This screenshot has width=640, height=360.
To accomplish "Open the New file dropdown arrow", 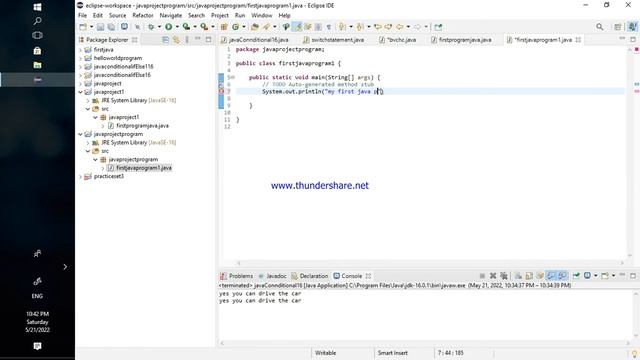I will 91,27.
